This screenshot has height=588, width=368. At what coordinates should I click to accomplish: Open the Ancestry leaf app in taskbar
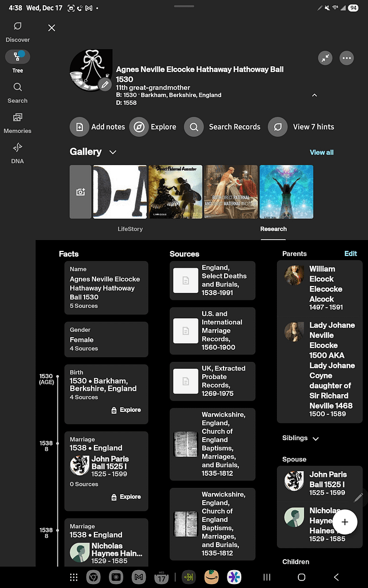[x=188, y=577]
